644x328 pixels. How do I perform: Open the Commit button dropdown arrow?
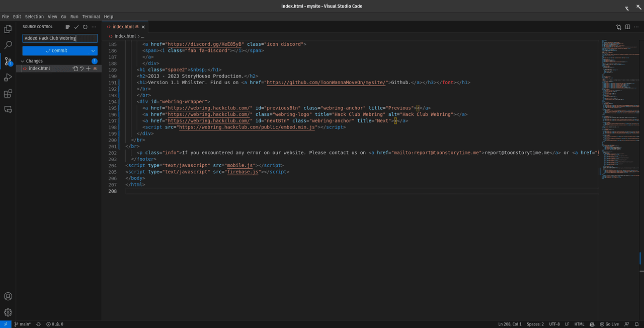tap(93, 51)
